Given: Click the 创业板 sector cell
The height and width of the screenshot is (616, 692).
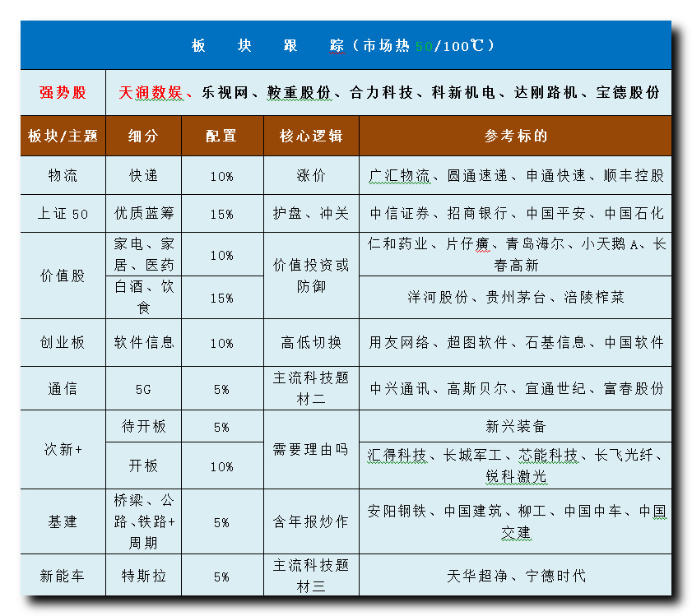Looking at the screenshot, I should (x=63, y=343).
